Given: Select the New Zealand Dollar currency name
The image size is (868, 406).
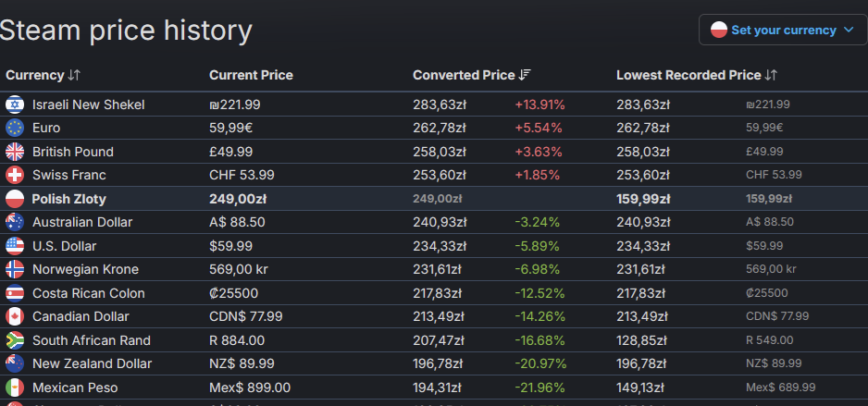Looking at the screenshot, I should tap(92, 363).
